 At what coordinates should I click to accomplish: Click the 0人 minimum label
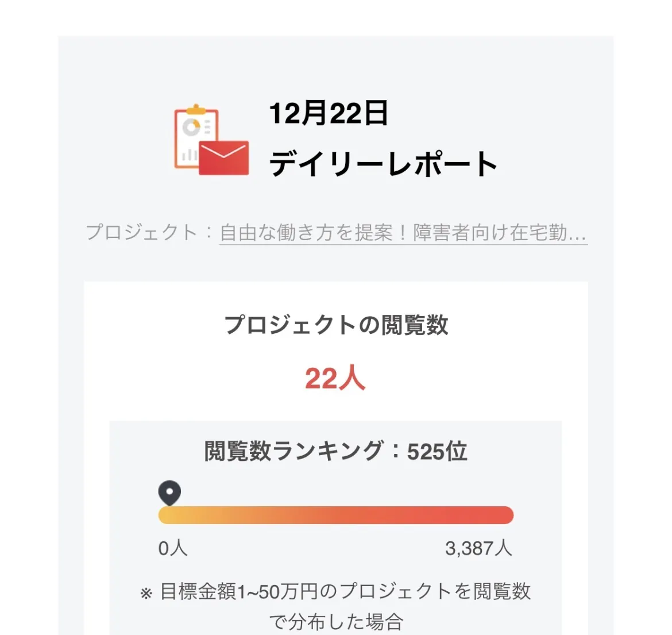coord(173,548)
